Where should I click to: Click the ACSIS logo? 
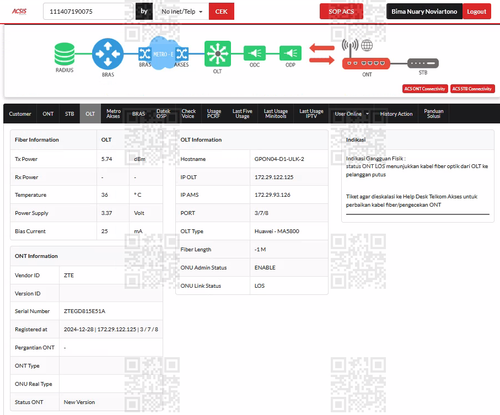tap(19, 11)
